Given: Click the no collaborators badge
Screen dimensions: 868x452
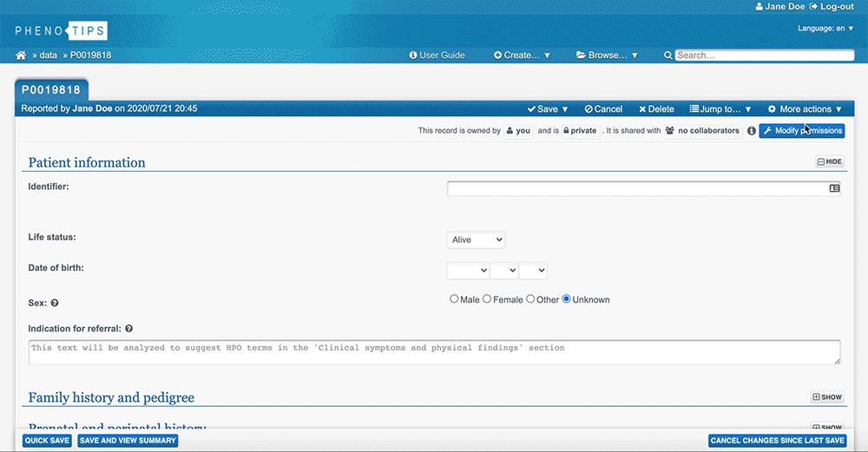Looking at the screenshot, I should (702, 130).
